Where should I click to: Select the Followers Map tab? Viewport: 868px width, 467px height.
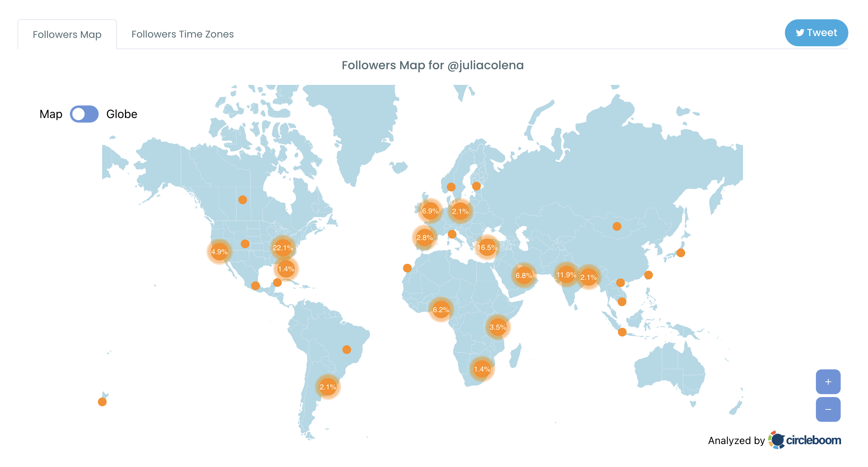click(67, 34)
